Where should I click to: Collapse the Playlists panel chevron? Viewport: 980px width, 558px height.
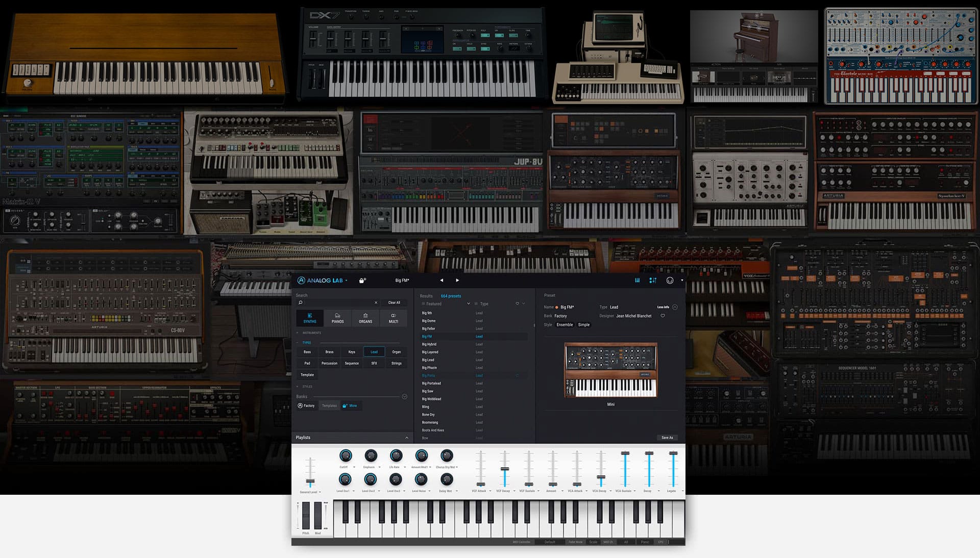click(x=407, y=438)
